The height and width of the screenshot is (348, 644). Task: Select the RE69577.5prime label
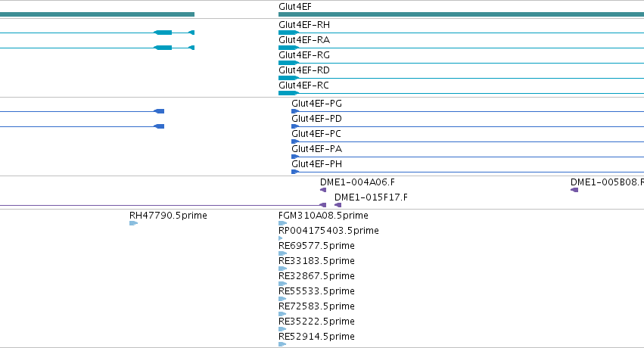pyautogui.click(x=316, y=246)
